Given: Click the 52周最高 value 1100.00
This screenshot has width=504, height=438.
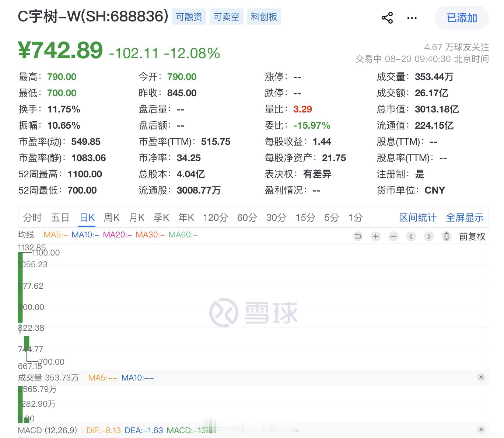Looking at the screenshot, I should click(85, 174).
